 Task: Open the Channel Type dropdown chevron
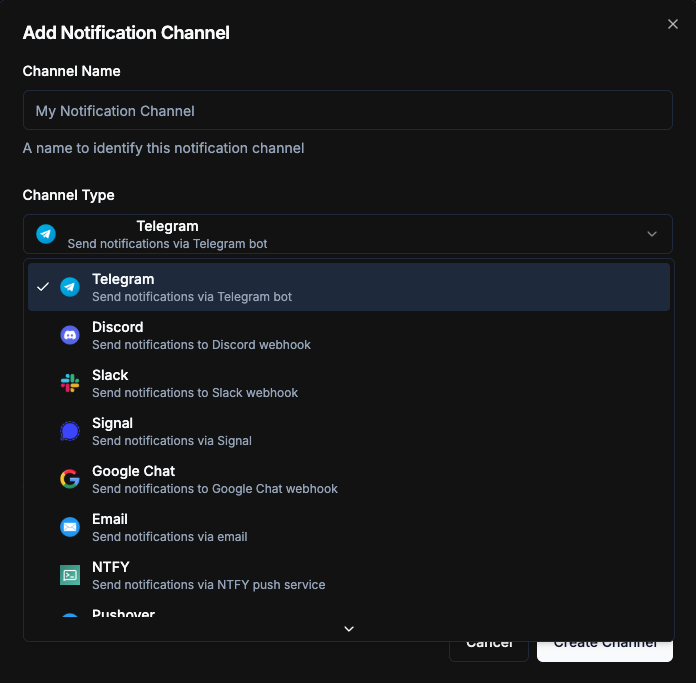[652, 234]
